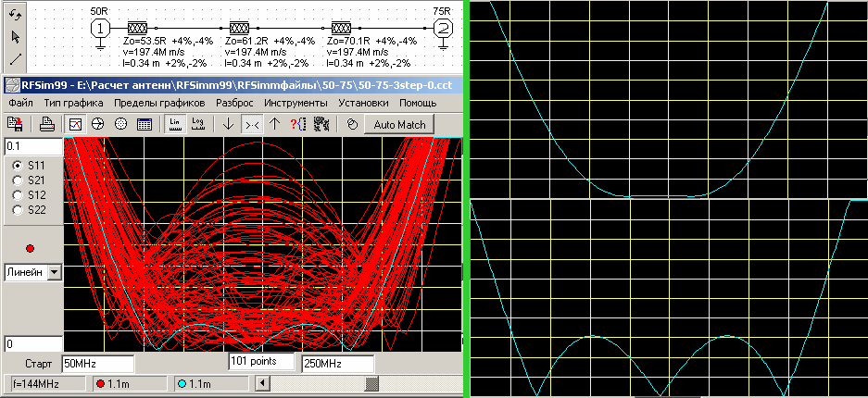Viewport: 868px width, 398px height.
Task: Click the printer icon in toolbar
Action: coord(47,124)
